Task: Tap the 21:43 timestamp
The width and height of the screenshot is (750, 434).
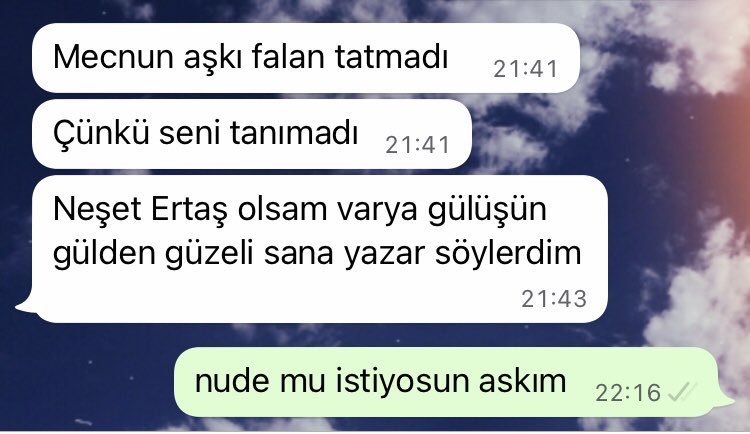Action: (554, 299)
